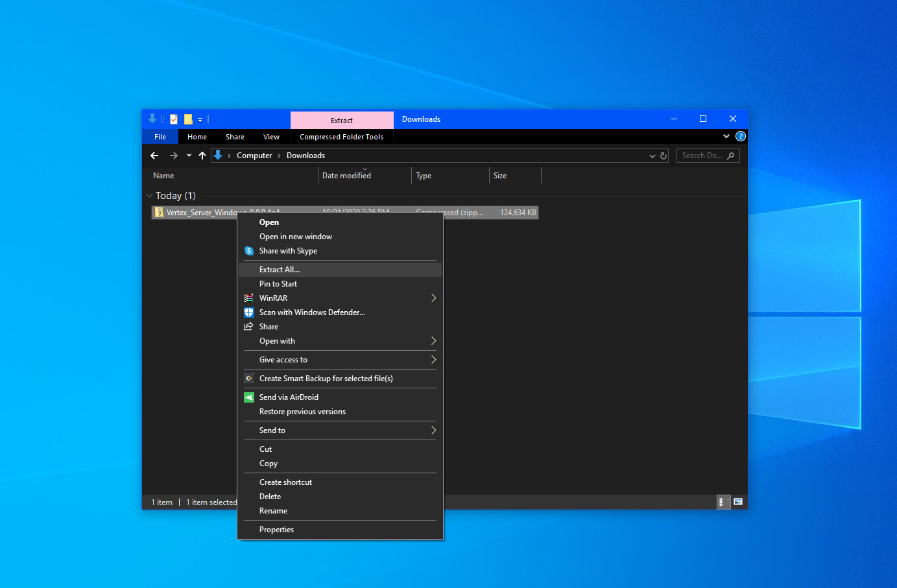Open the Compressed Folder Tools tab

341,137
